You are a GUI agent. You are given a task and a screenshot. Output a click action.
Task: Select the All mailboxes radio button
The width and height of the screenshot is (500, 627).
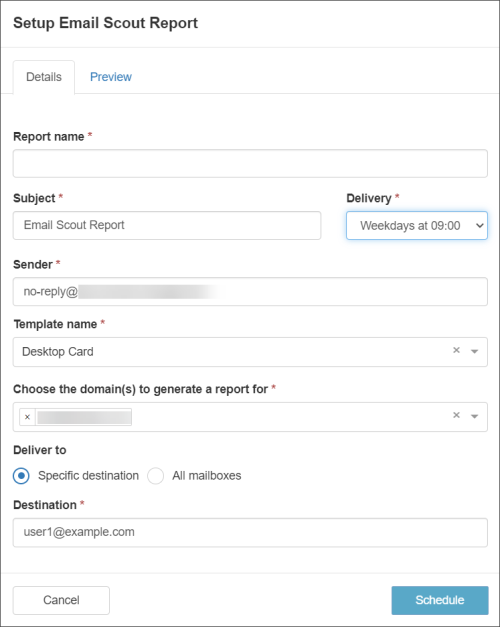[155, 476]
